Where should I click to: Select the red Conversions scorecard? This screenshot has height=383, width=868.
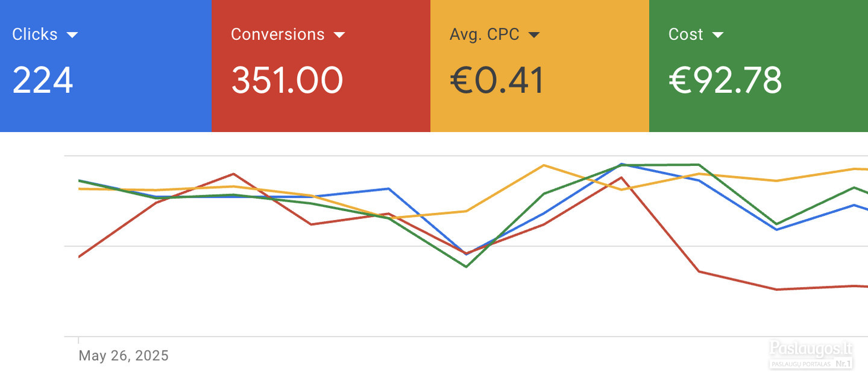click(x=321, y=66)
